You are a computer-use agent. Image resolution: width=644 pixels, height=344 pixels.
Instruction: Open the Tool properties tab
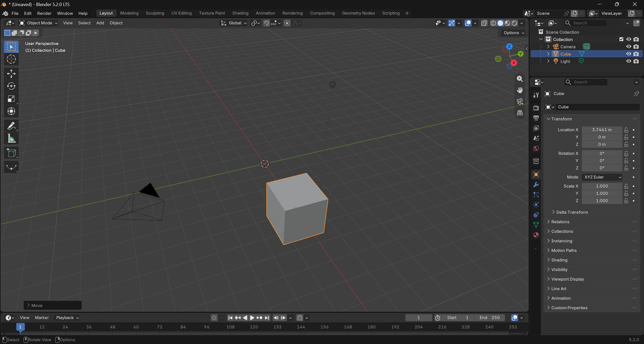536,95
